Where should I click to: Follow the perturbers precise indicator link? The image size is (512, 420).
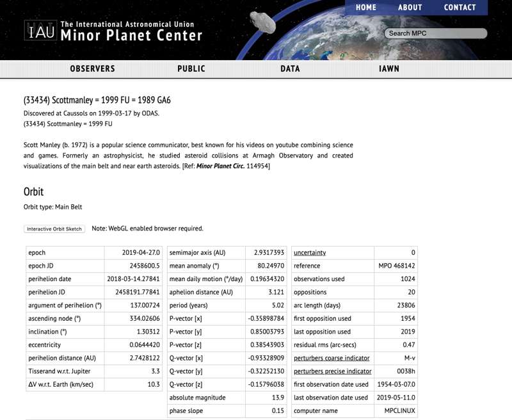click(332, 371)
